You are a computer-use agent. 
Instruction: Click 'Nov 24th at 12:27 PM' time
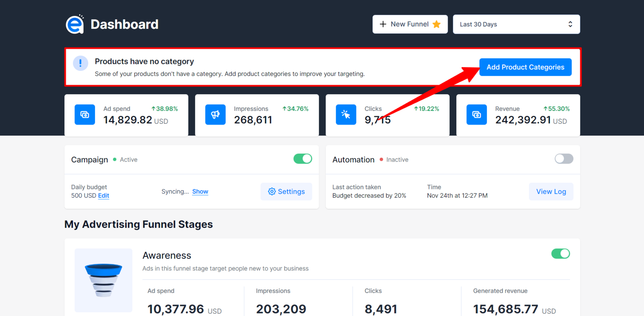point(457,195)
